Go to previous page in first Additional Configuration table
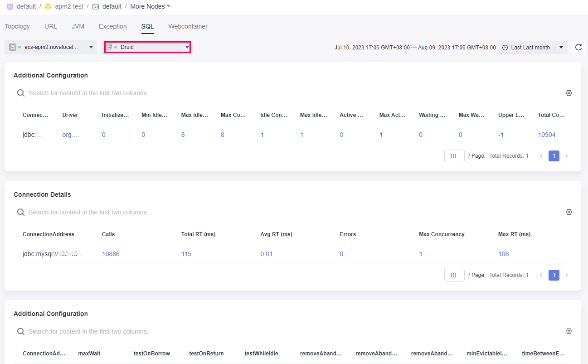 click(x=541, y=156)
